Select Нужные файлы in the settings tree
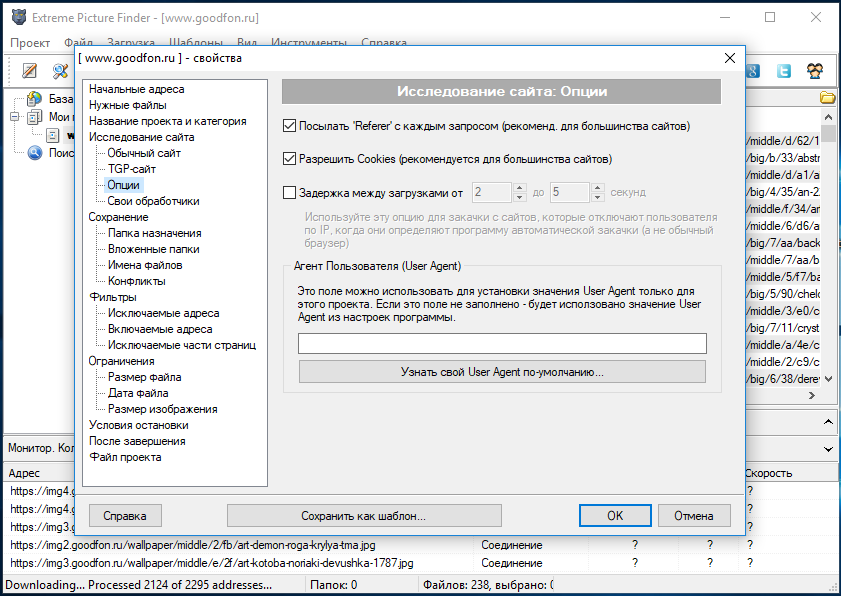Viewport: 841px width, 596px height. tap(128, 105)
